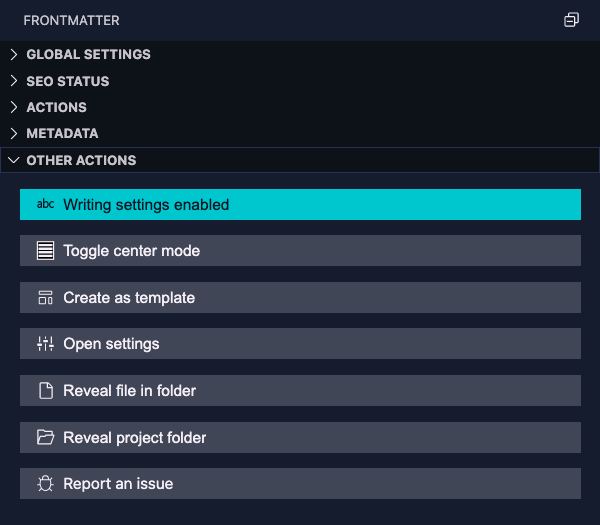Click the file icon for reveal file
The width and height of the screenshot is (600, 525).
pos(45,391)
